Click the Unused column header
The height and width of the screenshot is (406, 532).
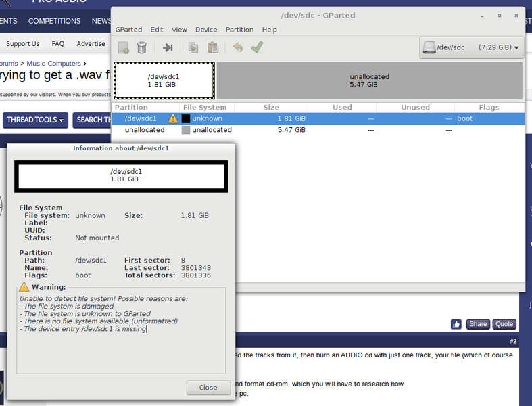[415, 108]
